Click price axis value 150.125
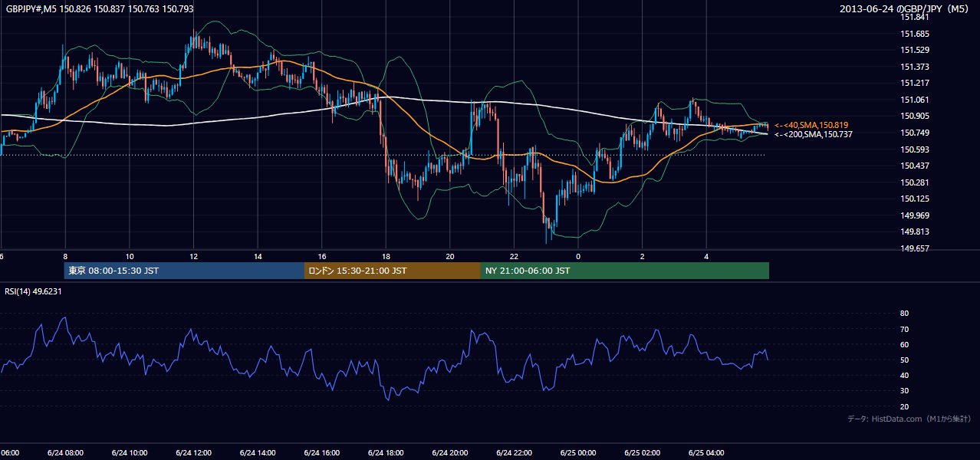 point(916,199)
